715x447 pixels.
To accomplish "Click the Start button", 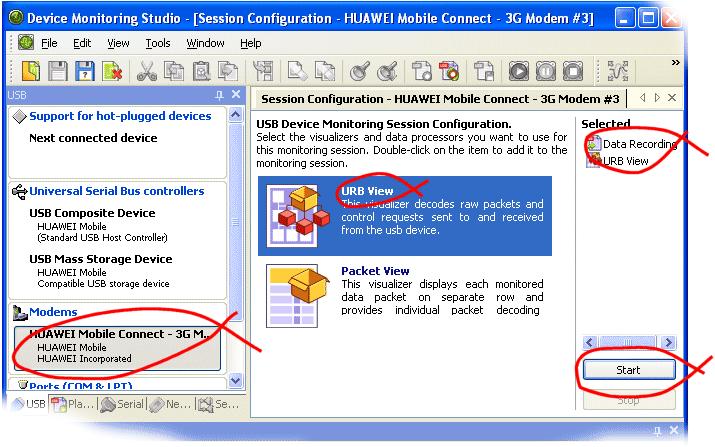I will pos(628,370).
